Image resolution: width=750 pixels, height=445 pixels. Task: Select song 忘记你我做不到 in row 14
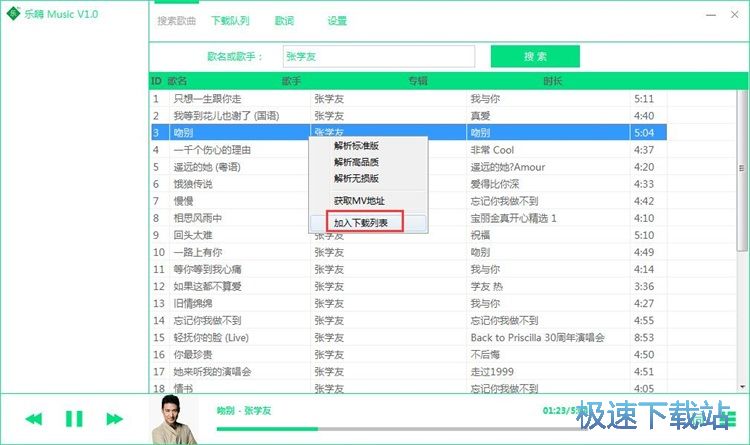tap(409, 321)
